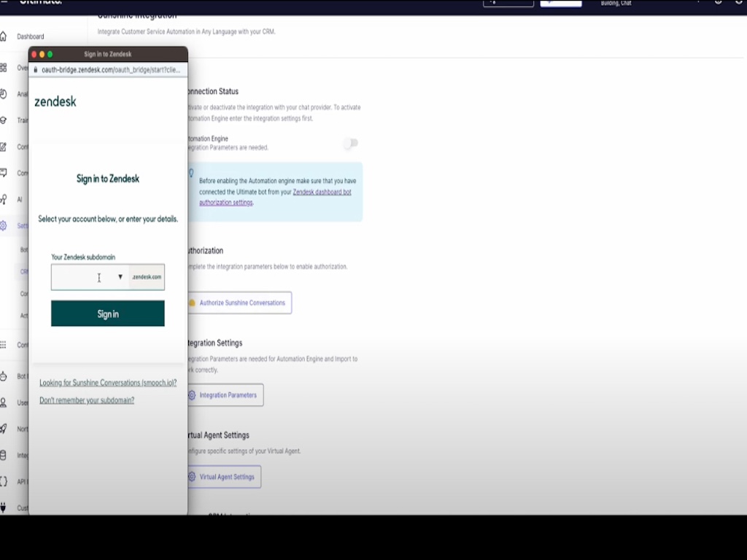The width and height of the screenshot is (747, 560).
Task: Open the curly braces API icon
Action: coord(4,481)
